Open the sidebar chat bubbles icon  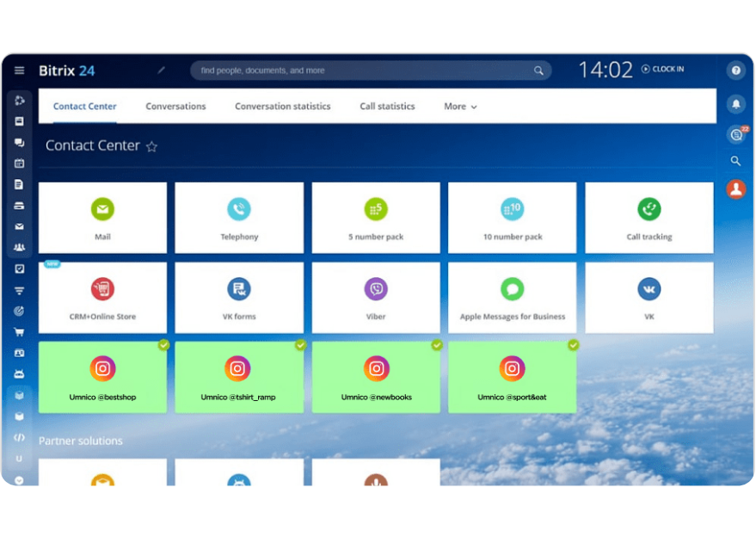tap(19, 142)
